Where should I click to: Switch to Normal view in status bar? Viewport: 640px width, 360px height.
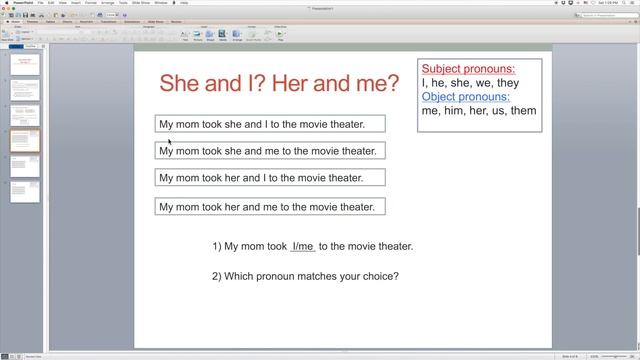click(4, 356)
